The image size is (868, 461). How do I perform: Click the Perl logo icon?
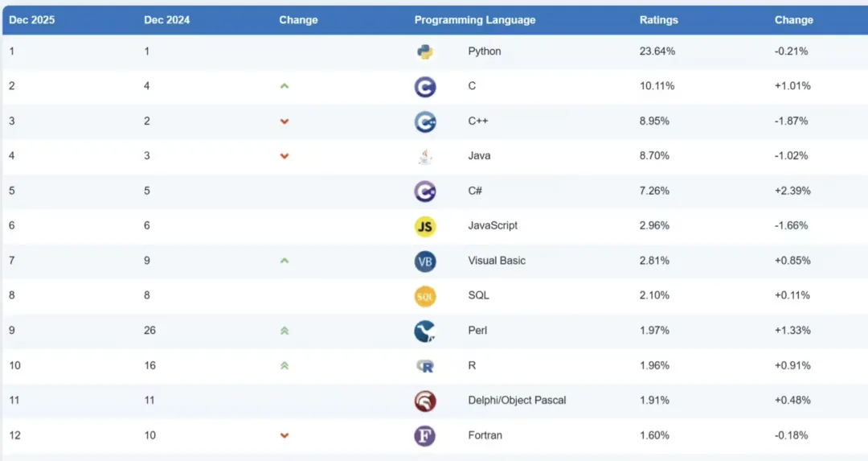click(425, 331)
